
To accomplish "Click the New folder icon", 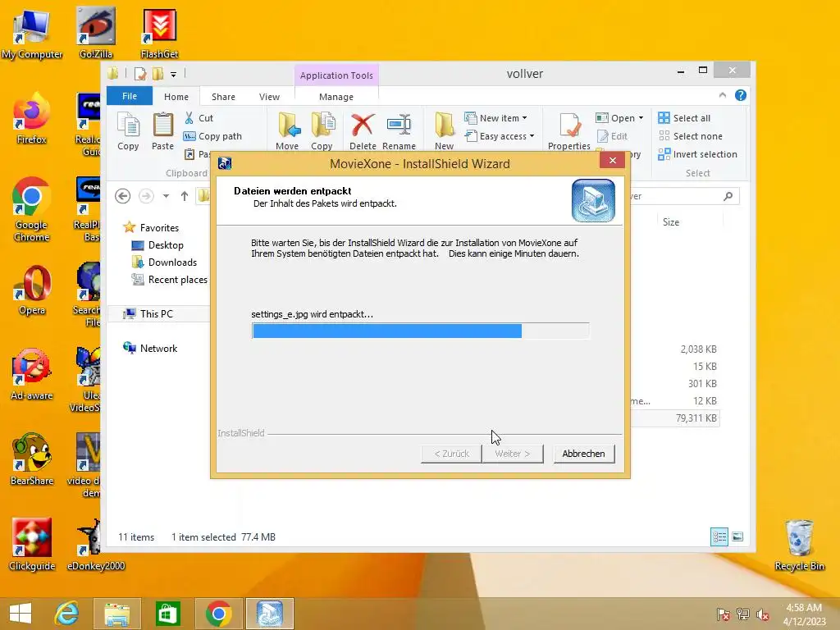I will (x=444, y=131).
